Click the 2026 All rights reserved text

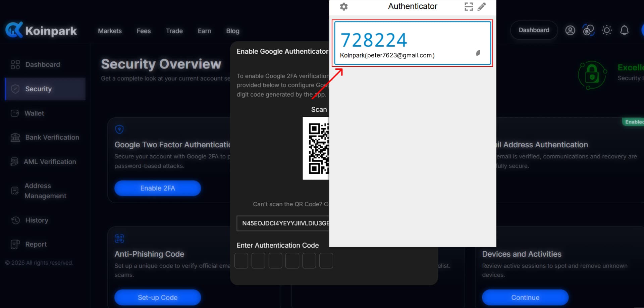(x=39, y=263)
